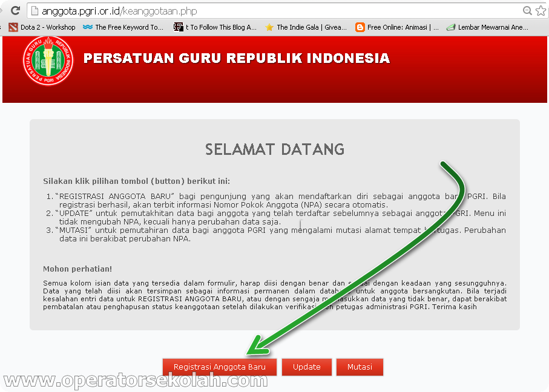Click the "Semua kolom isian data" paragraph
This screenshot has width=549, height=392.
coord(275,295)
